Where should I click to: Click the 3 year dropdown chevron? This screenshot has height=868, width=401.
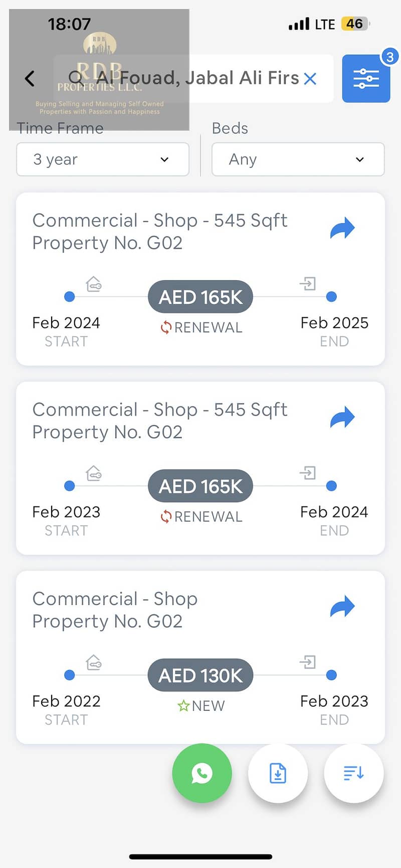(164, 159)
